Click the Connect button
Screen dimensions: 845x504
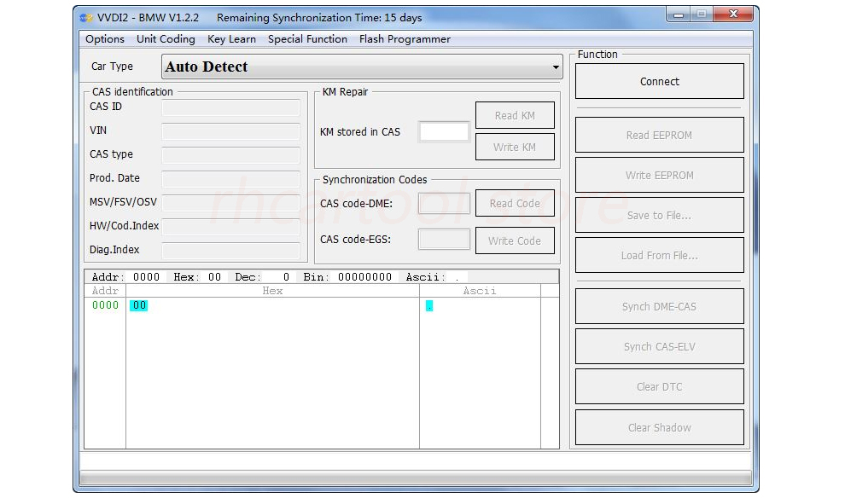click(x=660, y=81)
